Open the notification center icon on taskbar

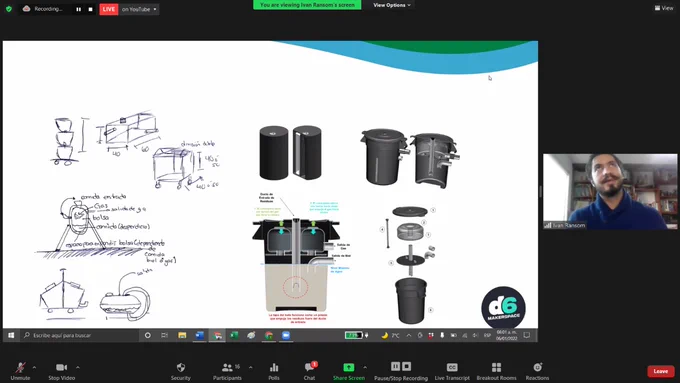527,335
